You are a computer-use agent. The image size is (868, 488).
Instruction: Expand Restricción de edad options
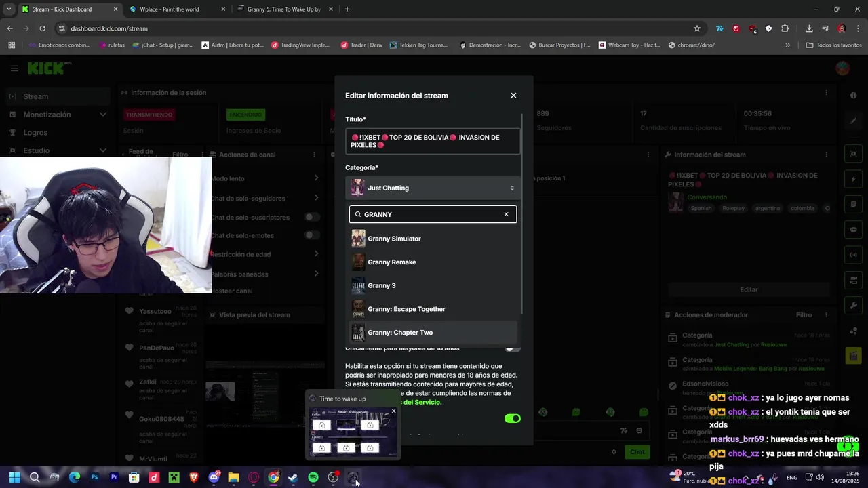click(x=316, y=254)
